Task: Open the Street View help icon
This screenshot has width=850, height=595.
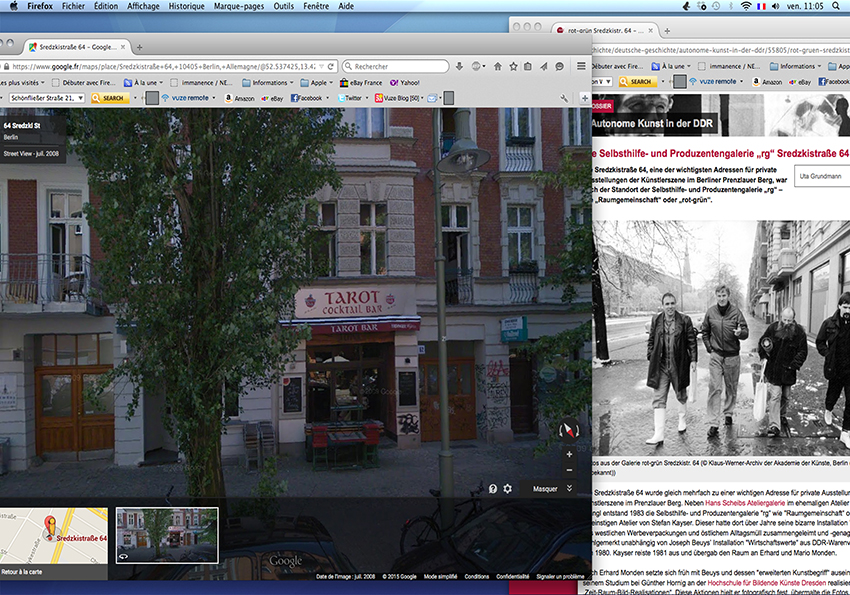Action: [493, 489]
